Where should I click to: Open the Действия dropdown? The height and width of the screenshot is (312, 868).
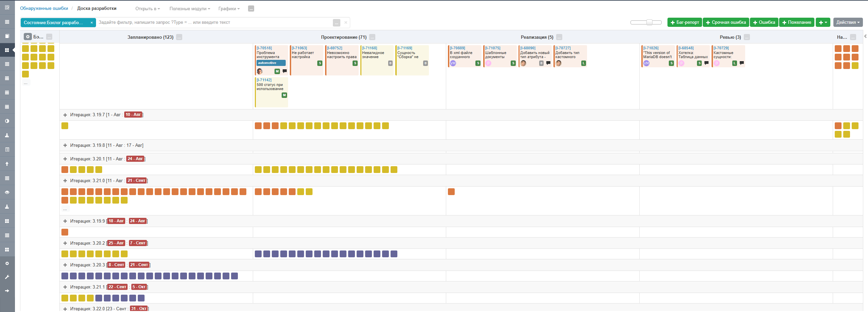click(848, 22)
